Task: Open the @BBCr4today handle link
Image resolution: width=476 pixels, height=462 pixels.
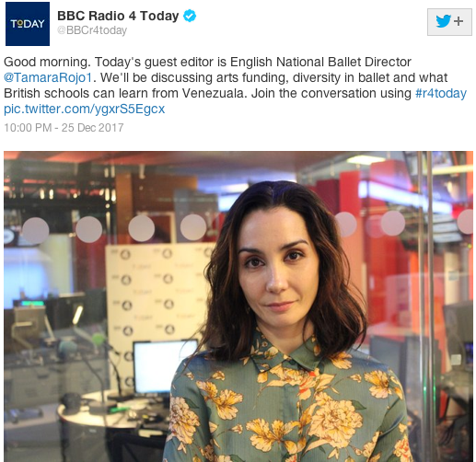Action: click(92, 30)
